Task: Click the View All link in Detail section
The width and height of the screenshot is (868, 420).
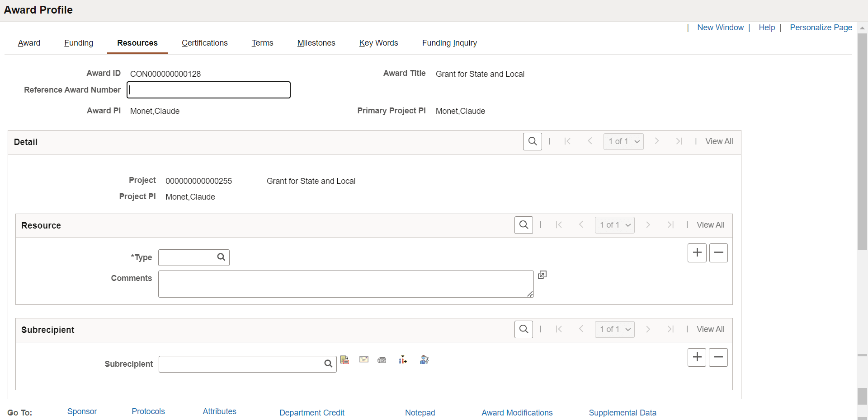Action: [x=719, y=141]
